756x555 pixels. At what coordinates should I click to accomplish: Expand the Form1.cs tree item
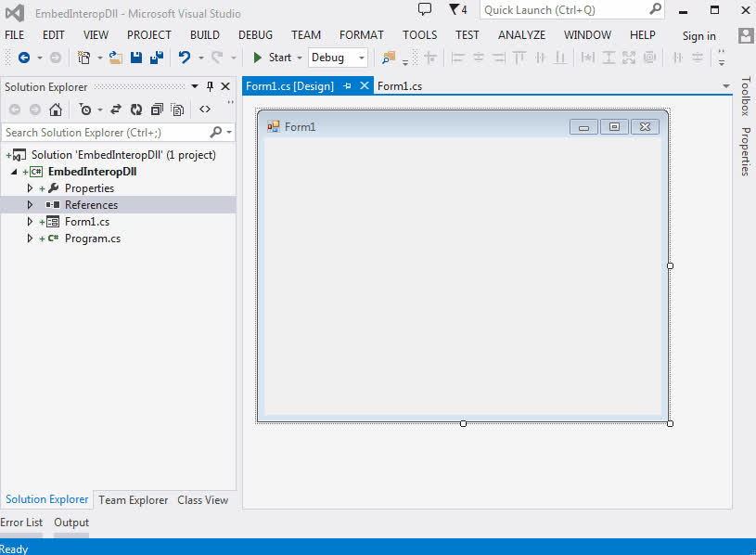29,221
